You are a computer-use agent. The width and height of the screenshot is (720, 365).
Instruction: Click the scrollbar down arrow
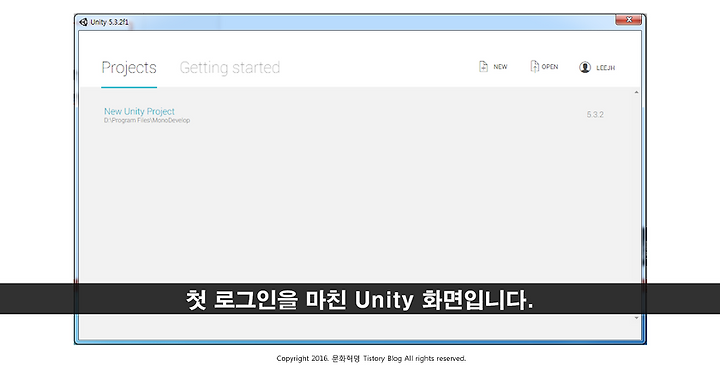click(636, 318)
